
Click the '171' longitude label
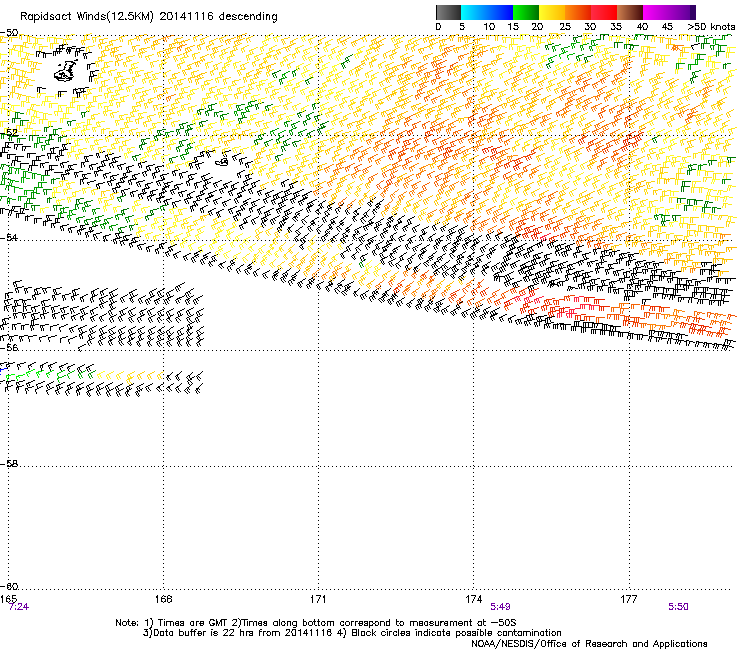pos(318,599)
